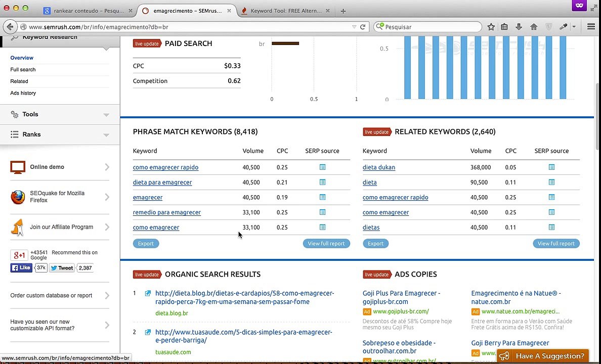Screen dimensions: 601x364
Task: Click the SEOquake Firefox logo icon
Action: (x=18, y=197)
